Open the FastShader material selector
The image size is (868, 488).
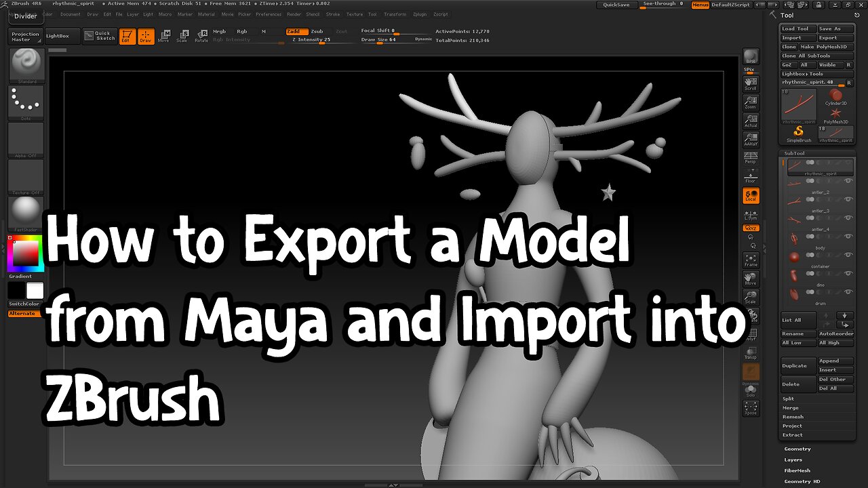(x=26, y=214)
